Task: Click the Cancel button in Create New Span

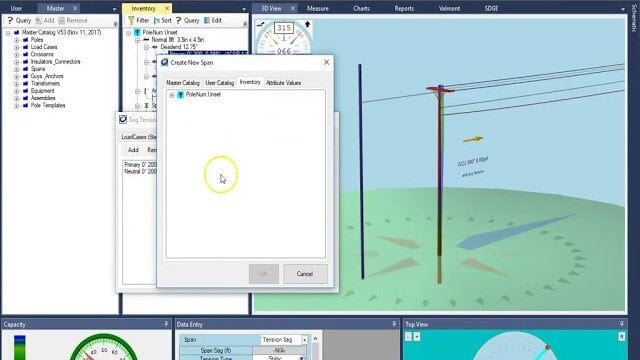Action: pyautogui.click(x=305, y=274)
